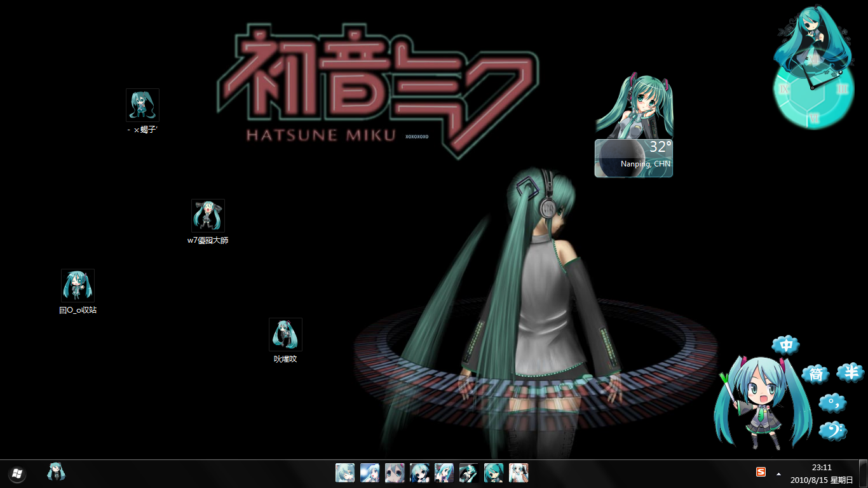Open the Windows Start orb
Image resolution: width=868 pixels, height=488 pixels.
tap(17, 473)
